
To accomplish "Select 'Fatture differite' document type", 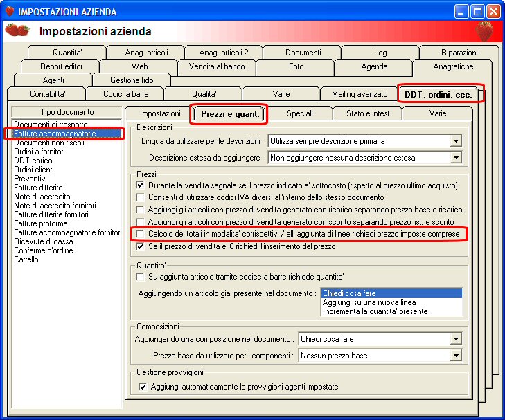I will click(x=67, y=188).
